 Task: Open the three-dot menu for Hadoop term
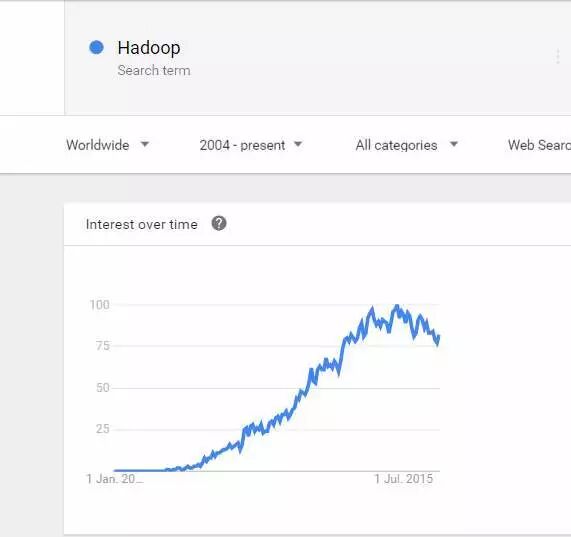click(558, 56)
